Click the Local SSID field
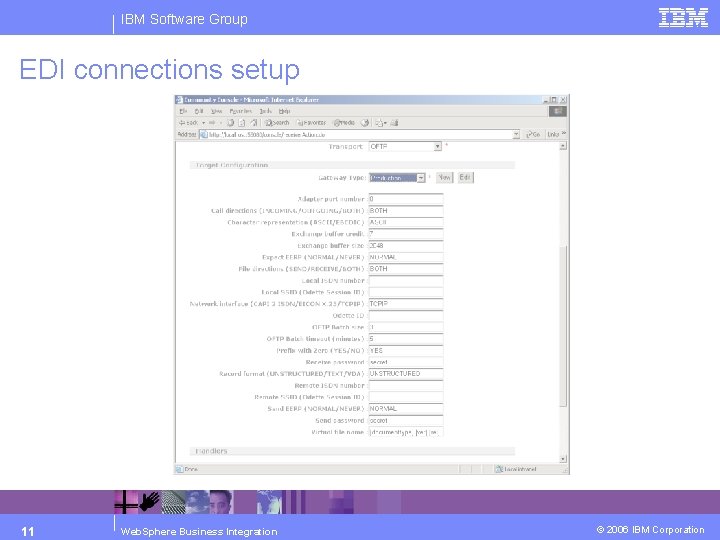Viewport: 720px width, 540px height. coord(406,292)
